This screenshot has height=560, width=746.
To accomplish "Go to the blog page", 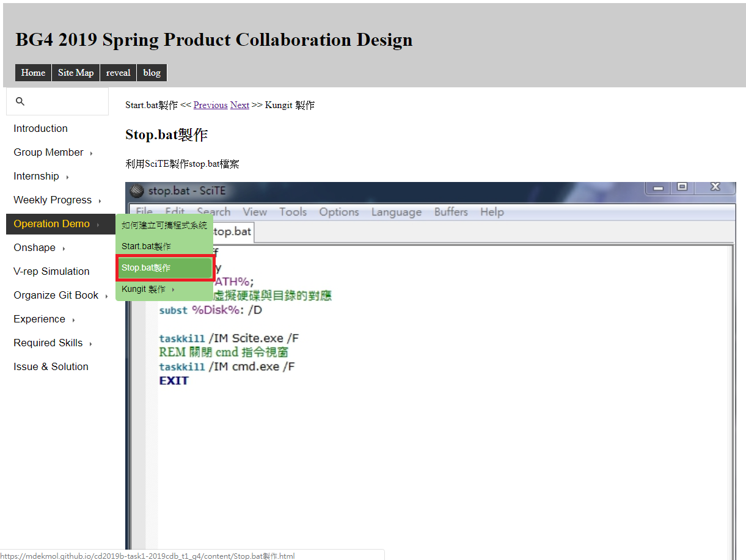I will tap(152, 73).
